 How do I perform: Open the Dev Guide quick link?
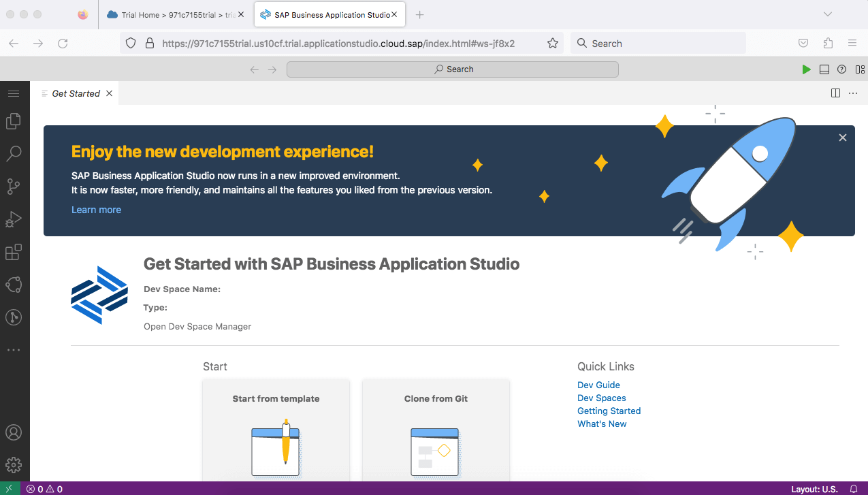tap(598, 385)
